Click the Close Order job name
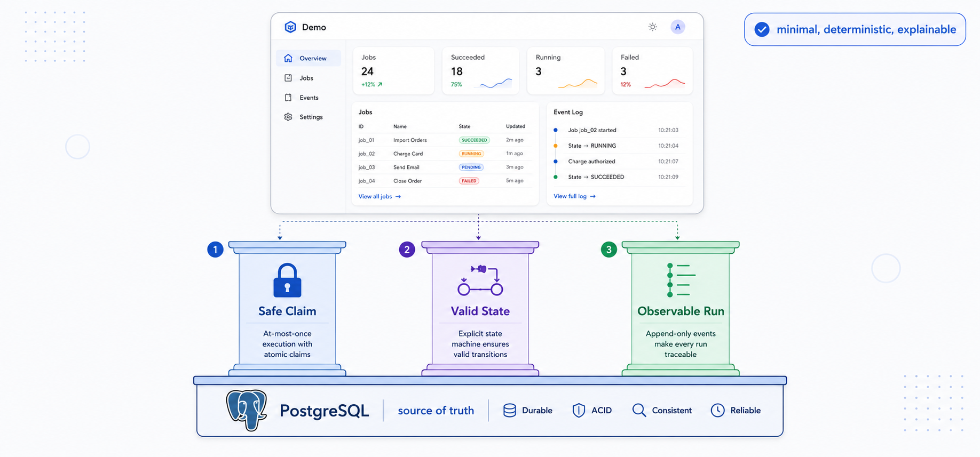Image resolution: width=980 pixels, height=457 pixels. tap(408, 181)
